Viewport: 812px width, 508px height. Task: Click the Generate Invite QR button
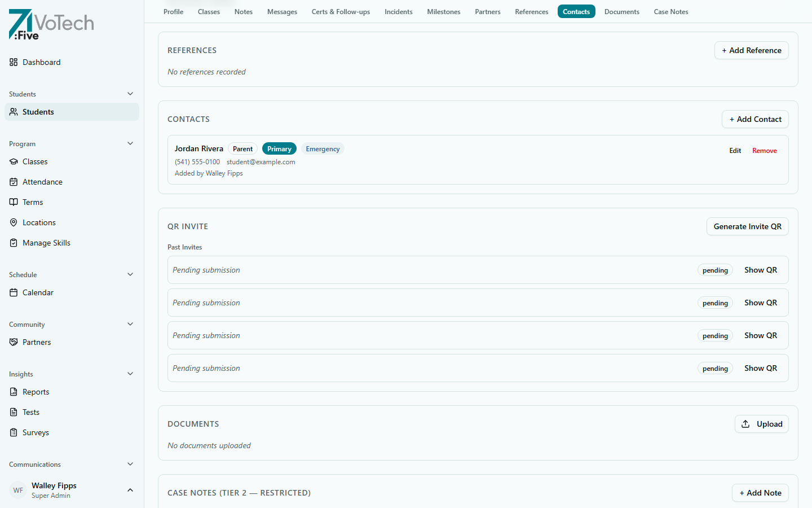(747, 226)
